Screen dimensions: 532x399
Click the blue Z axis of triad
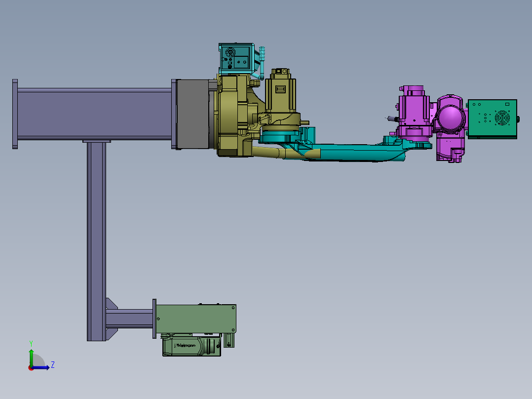point(40,367)
